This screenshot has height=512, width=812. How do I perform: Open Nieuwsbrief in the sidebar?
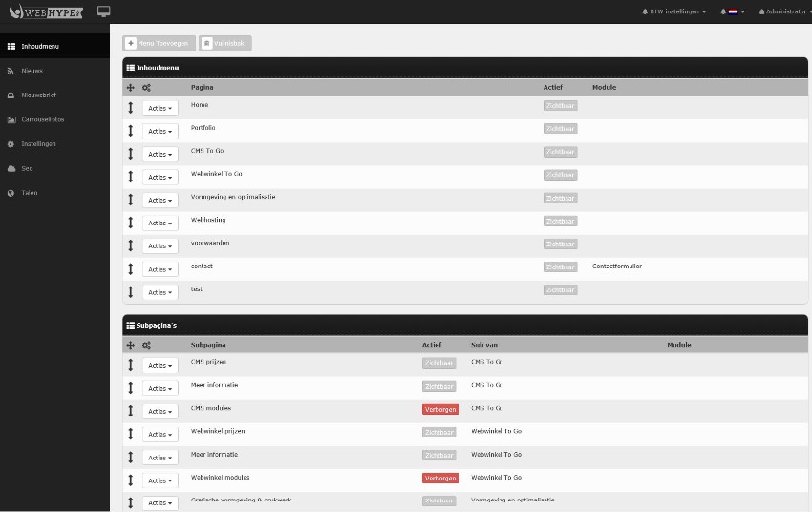click(x=54, y=95)
